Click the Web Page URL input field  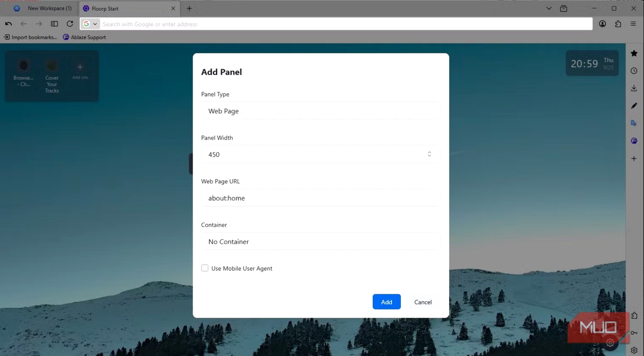pyautogui.click(x=320, y=198)
